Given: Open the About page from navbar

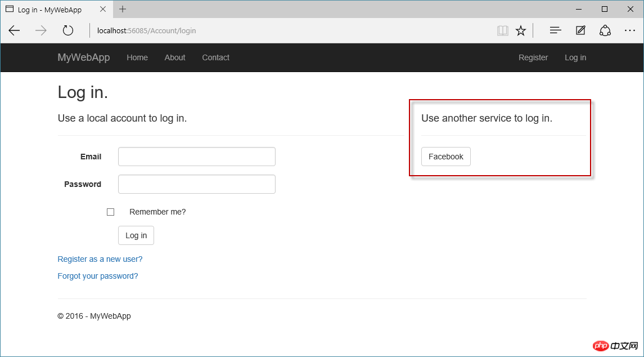Looking at the screenshot, I should click(175, 57).
